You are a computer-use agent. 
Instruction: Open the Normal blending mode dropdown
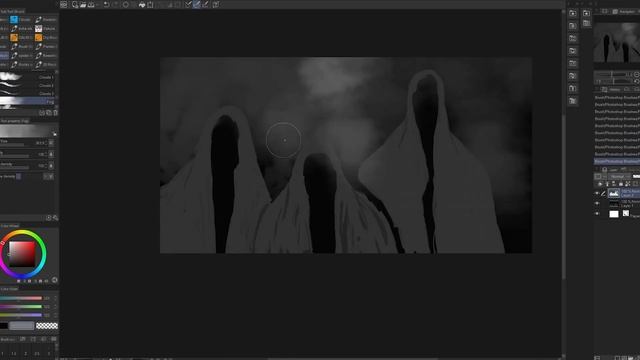[x=619, y=176]
